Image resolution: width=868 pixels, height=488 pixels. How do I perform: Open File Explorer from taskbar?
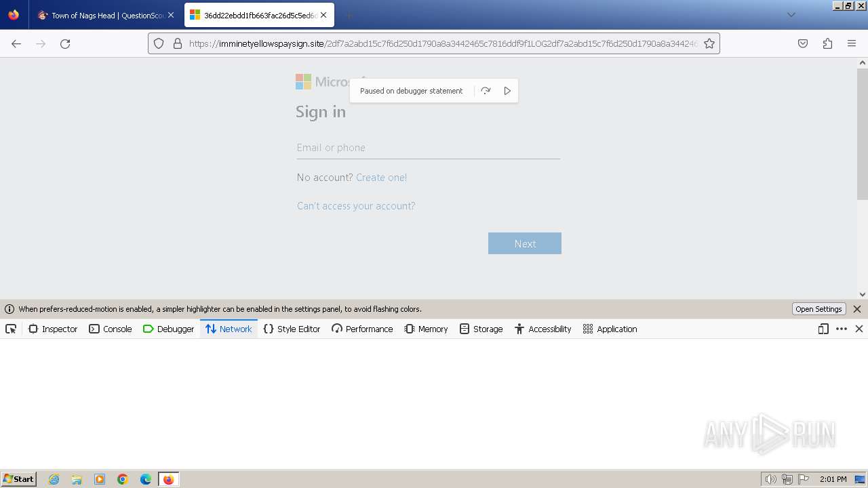point(77,479)
